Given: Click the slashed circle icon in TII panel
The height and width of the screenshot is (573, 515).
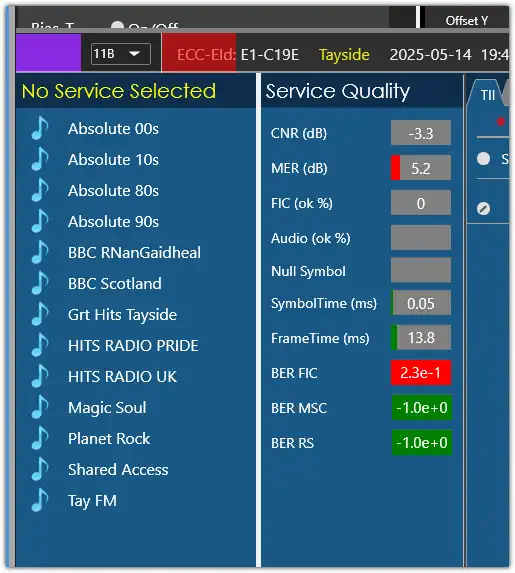Looking at the screenshot, I should pyautogui.click(x=484, y=209).
